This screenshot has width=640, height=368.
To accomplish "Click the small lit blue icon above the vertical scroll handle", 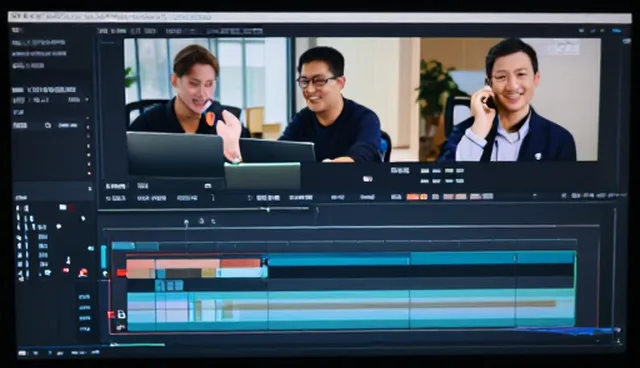I will tap(91, 248).
